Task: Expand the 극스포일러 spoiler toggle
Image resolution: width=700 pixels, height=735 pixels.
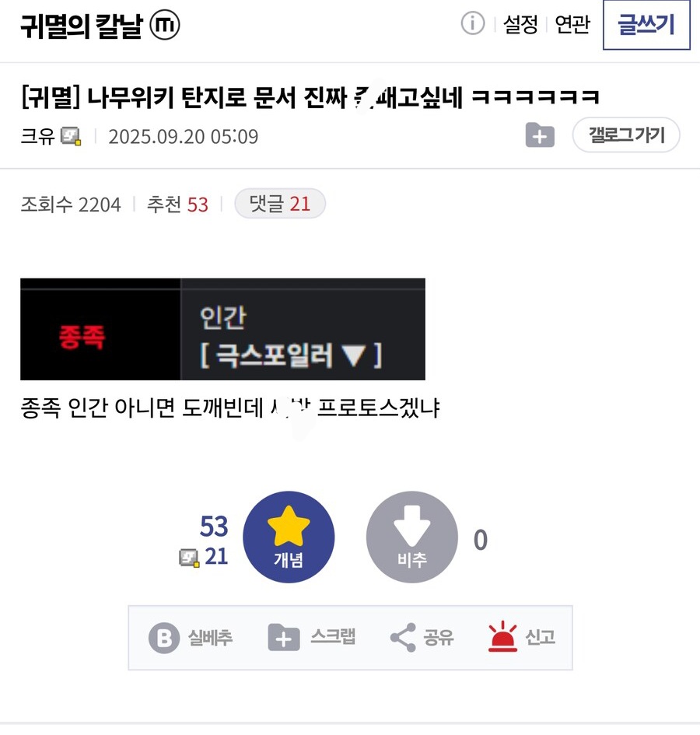Action: click(291, 355)
